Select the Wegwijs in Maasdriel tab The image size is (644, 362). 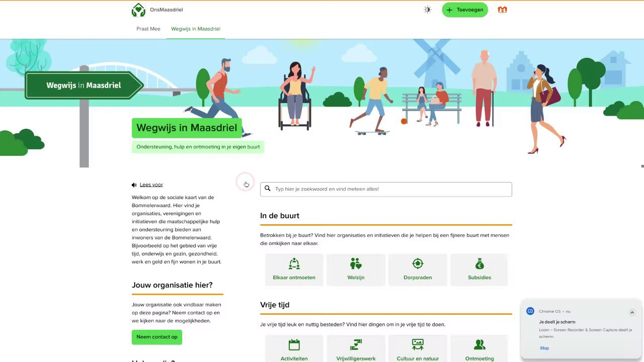pos(196,29)
